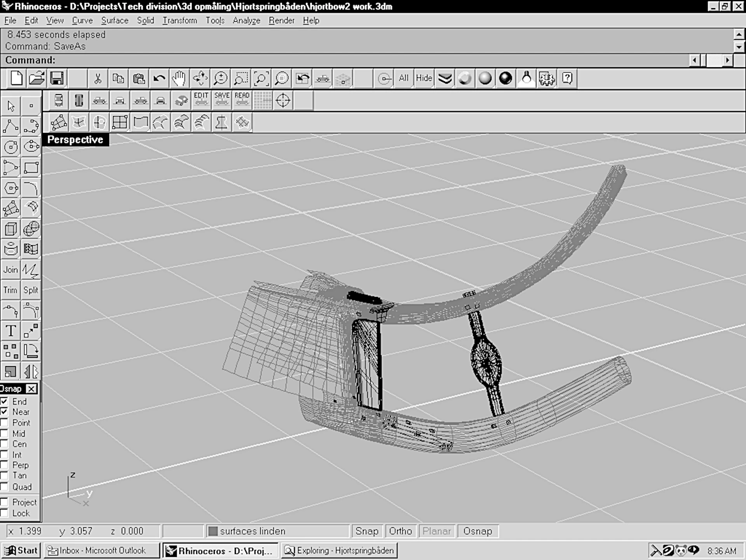Screen dimensions: 746x560
Task: Click in the Command prompt line
Action: tap(344, 60)
